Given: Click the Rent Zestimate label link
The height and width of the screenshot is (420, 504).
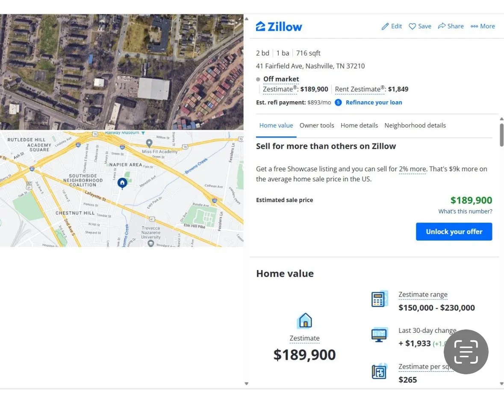Looking at the screenshot, I should [x=357, y=89].
